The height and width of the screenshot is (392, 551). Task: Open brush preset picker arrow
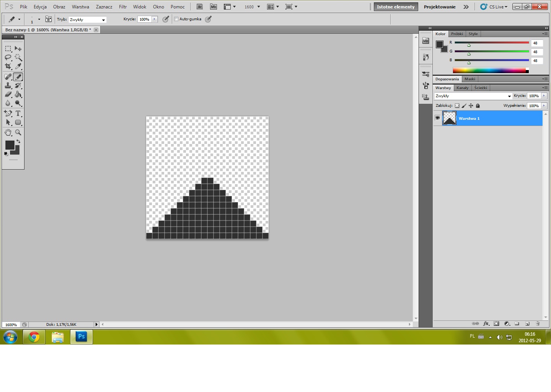click(x=39, y=19)
